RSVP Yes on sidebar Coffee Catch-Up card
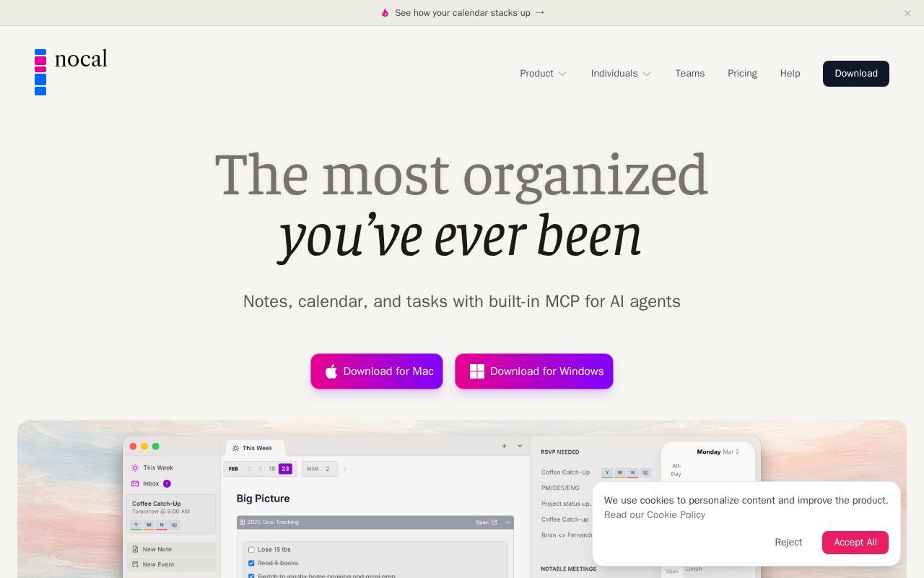The width and height of the screenshot is (924, 578). pyautogui.click(x=136, y=525)
